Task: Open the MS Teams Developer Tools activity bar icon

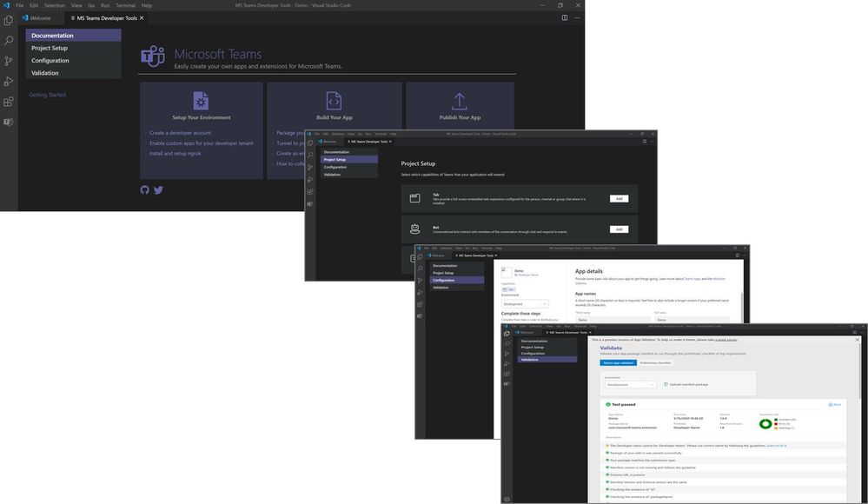Action: coord(9,122)
